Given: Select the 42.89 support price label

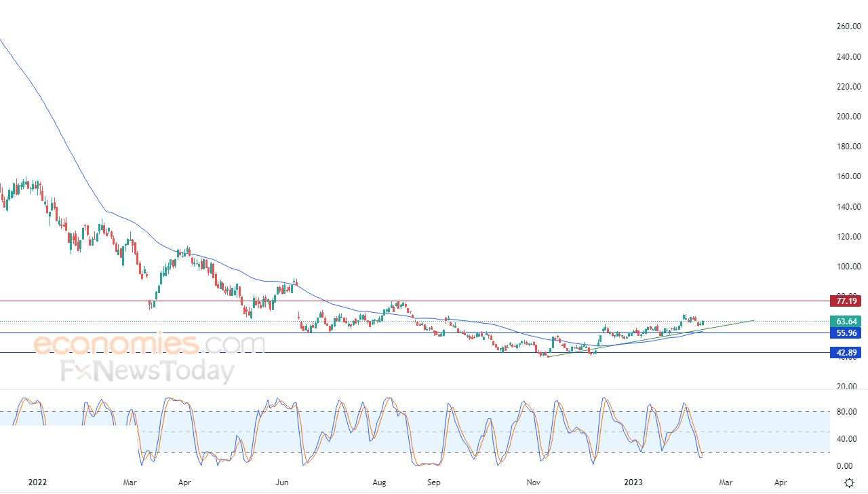Looking at the screenshot, I should (x=846, y=353).
